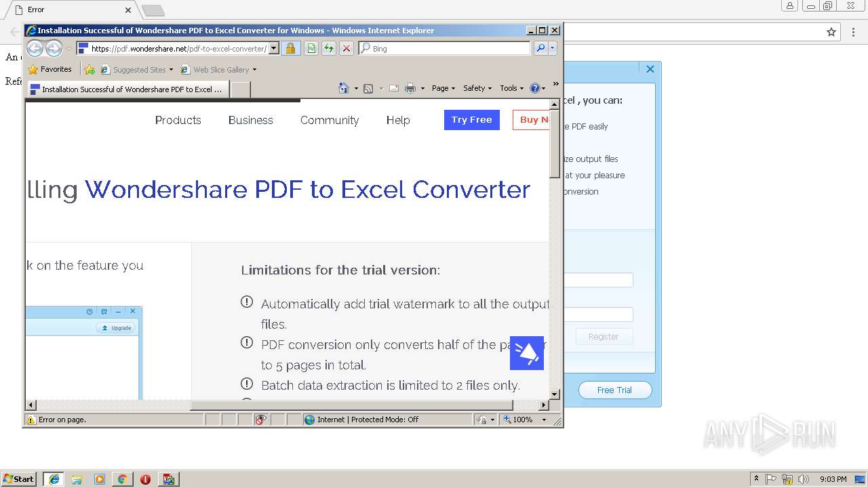This screenshot has width=868, height=488.
Task: Open the search provider dropdown
Action: pyautogui.click(x=553, y=49)
